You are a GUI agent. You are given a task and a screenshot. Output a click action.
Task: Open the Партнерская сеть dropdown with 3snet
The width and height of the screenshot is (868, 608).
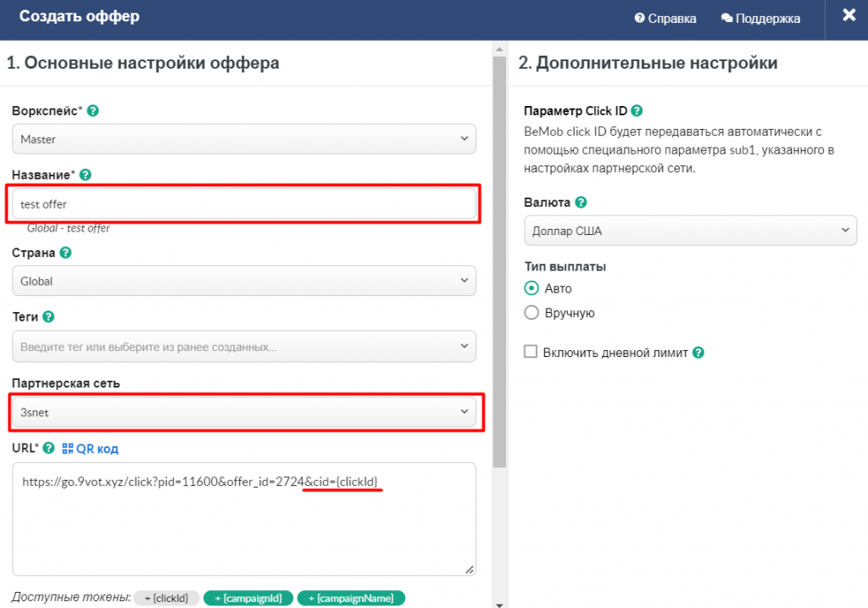(x=244, y=412)
